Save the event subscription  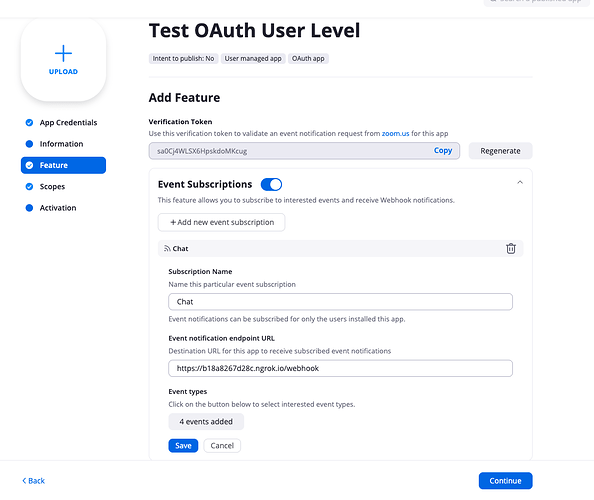pyautogui.click(x=183, y=446)
